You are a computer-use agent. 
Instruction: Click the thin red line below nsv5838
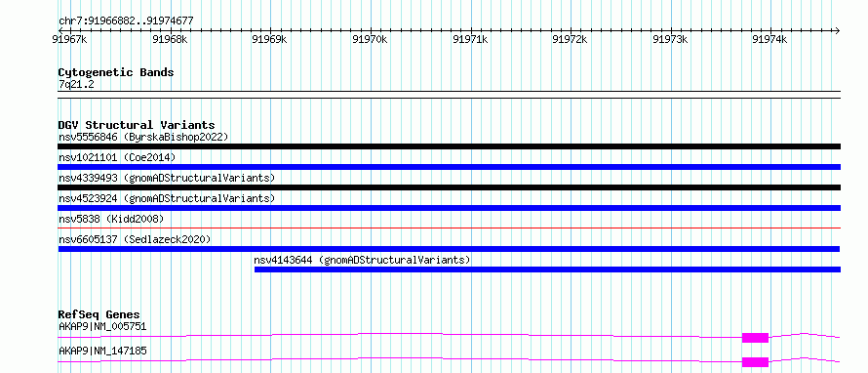point(449,228)
